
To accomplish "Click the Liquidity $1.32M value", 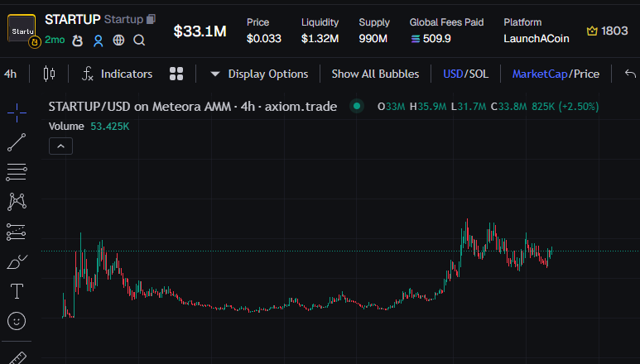I will tap(320, 39).
